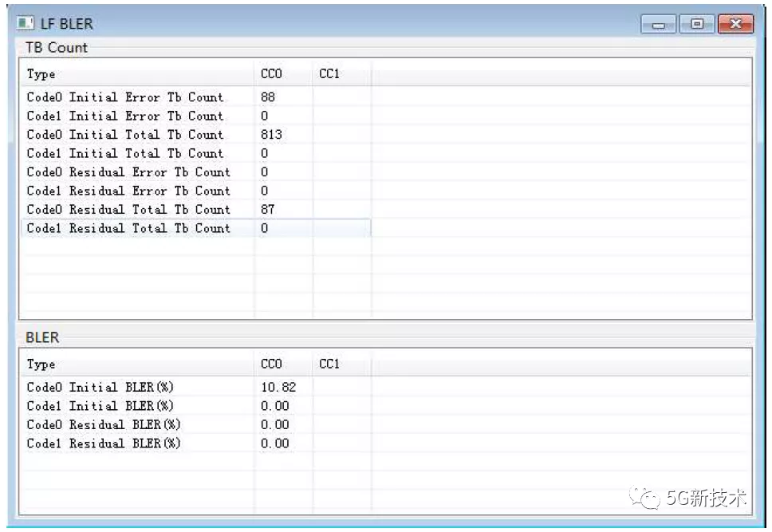Select the Code0 Residual Total Tb Count row
Image resolution: width=772 pixels, height=532 pixels.
pos(196,209)
